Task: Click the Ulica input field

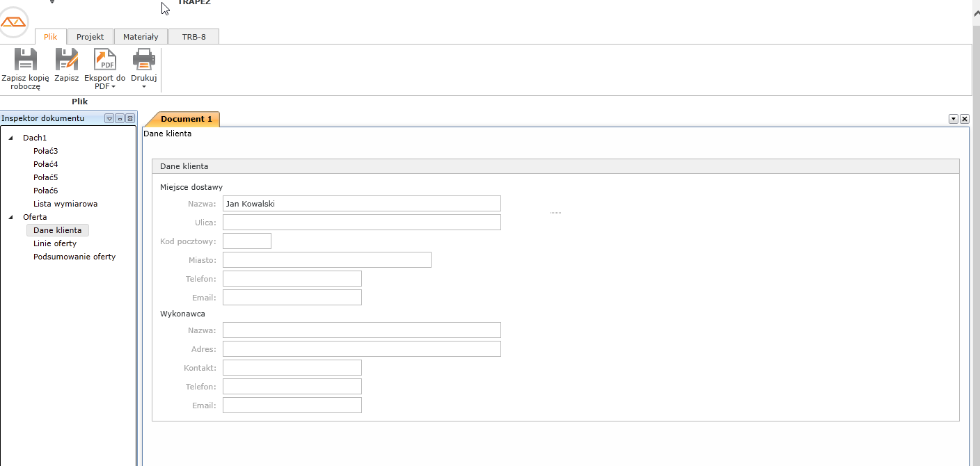Action: 361,223
